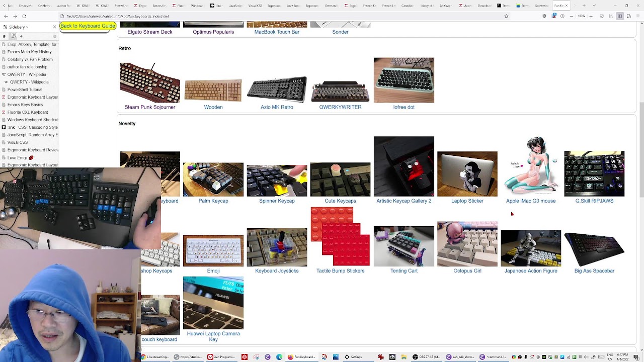Open OBS 27.1.3 taskbar item
This screenshot has width=644, height=362.
pyautogui.click(x=427, y=357)
